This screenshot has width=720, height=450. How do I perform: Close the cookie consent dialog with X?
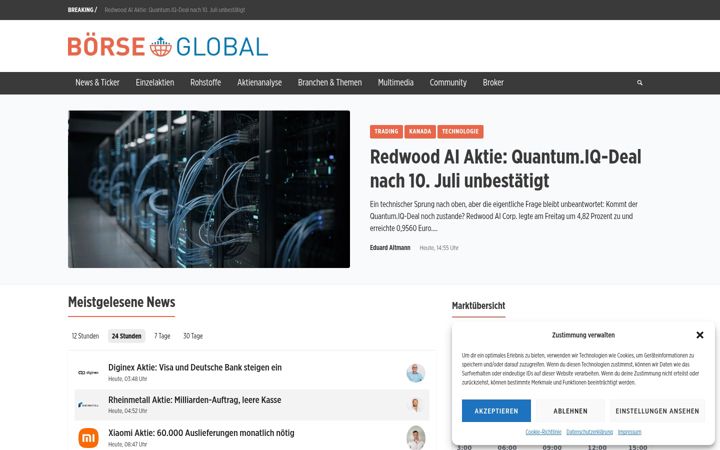pos(699,335)
